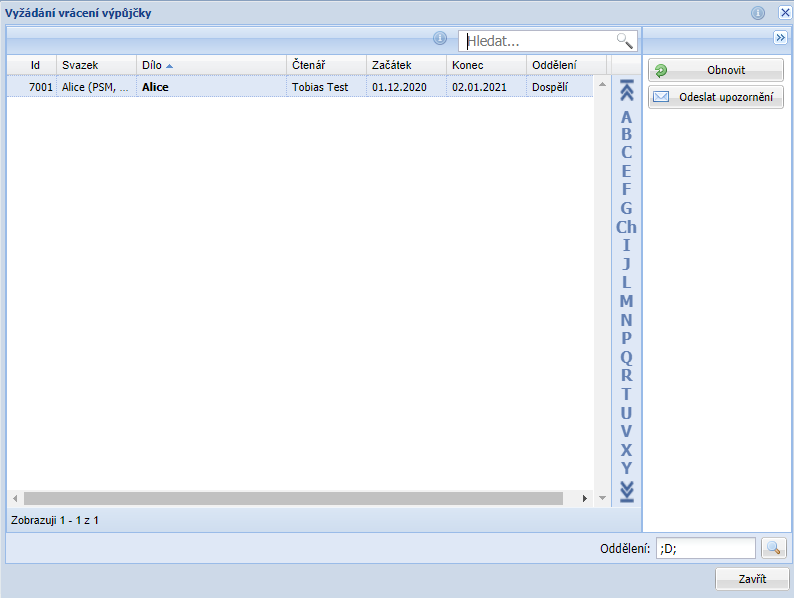Sort by the Konec column header
794x598 pixels.
485,65
